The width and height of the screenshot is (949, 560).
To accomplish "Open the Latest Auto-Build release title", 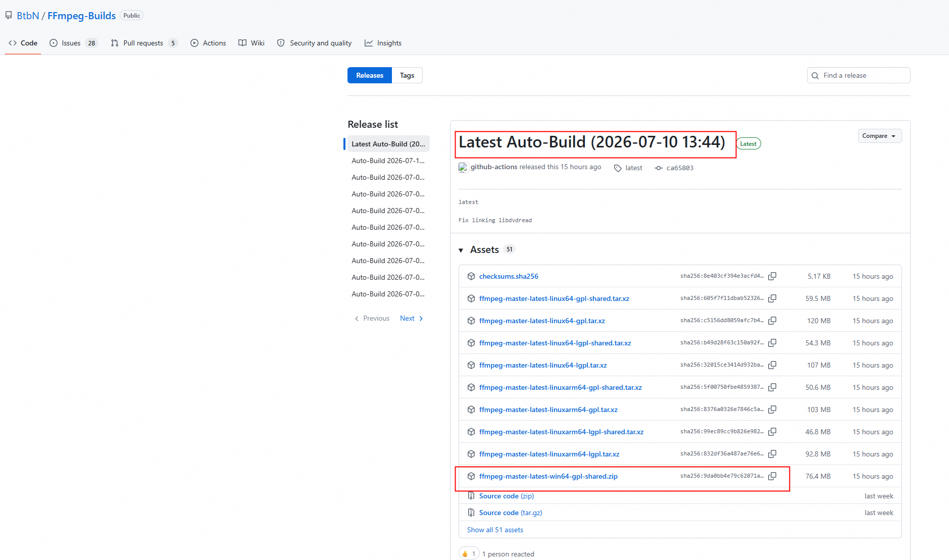I will click(x=592, y=142).
